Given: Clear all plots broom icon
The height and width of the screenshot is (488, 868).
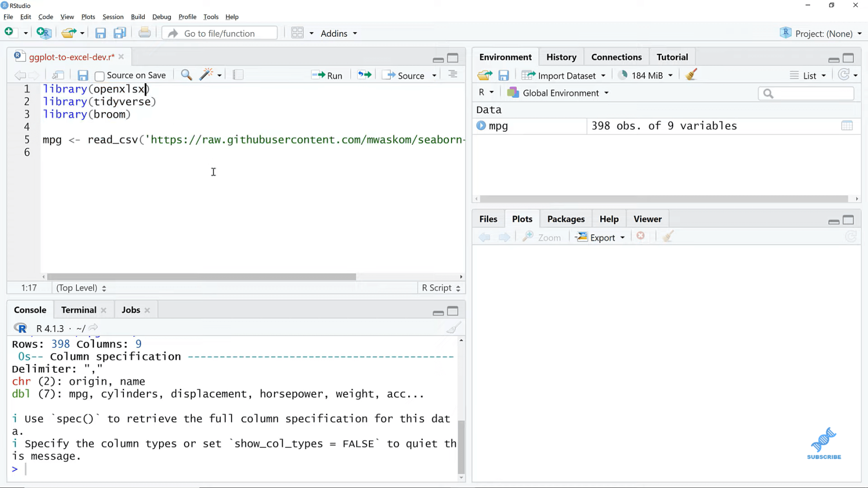Looking at the screenshot, I should point(668,236).
